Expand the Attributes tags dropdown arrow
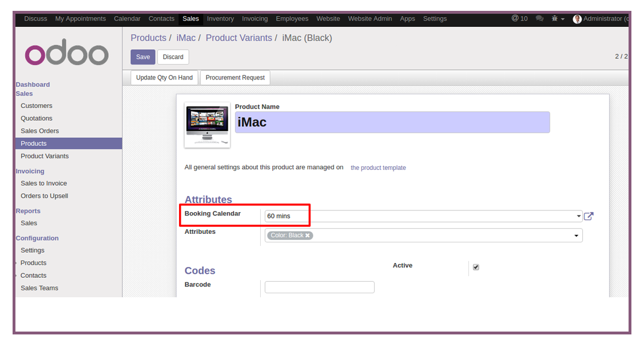The width and height of the screenshot is (644, 347). click(x=577, y=236)
